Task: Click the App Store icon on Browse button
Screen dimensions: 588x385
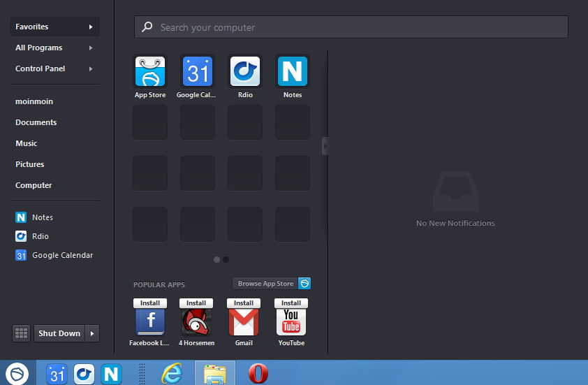Action: pyautogui.click(x=304, y=283)
